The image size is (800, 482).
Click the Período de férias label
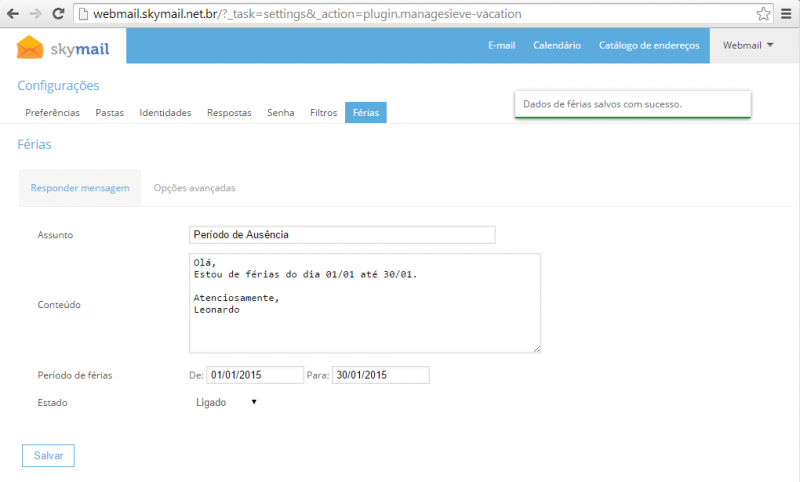(x=75, y=375)
